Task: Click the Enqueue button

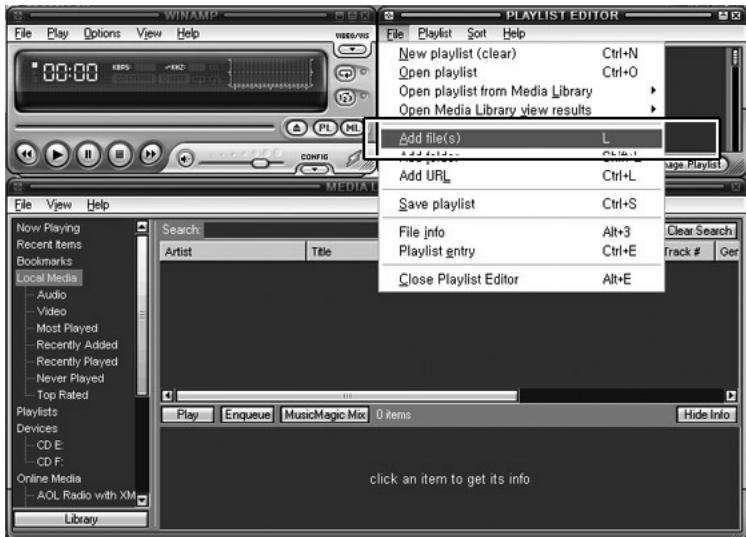Action: [x=247, y=415]
